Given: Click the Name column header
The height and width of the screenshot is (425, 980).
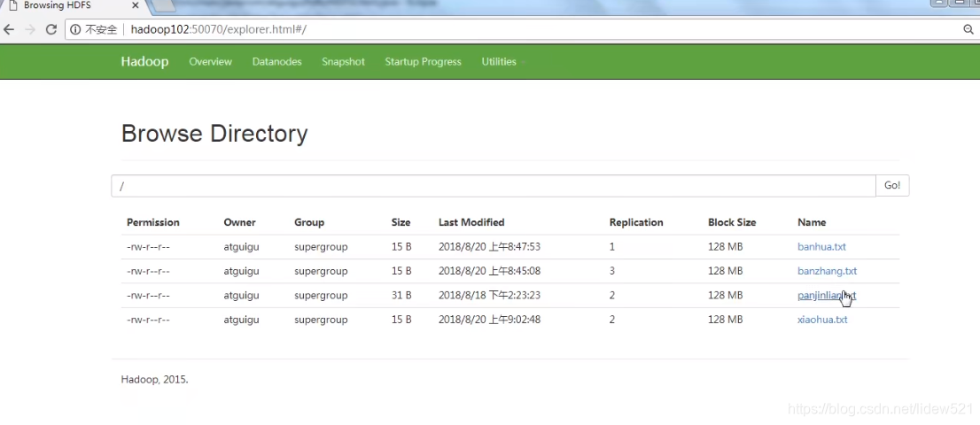Looking at the screenshot, I should (x=812, y=222).
